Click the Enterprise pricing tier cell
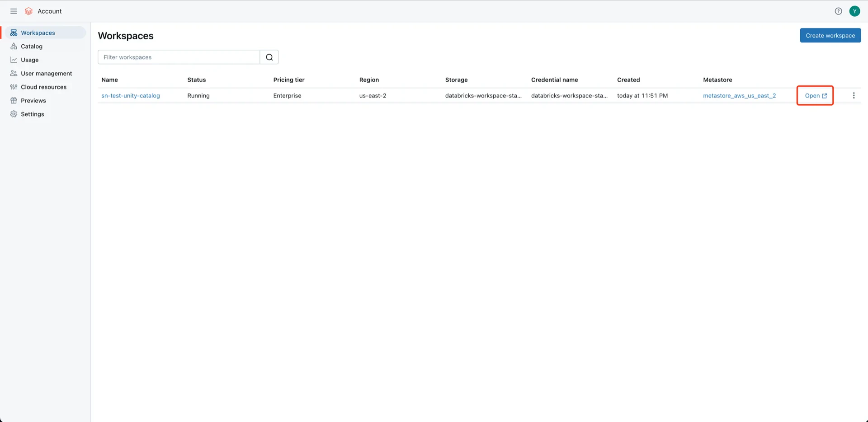This screenshot has width=868, height=422. click(x=287, y=95)
